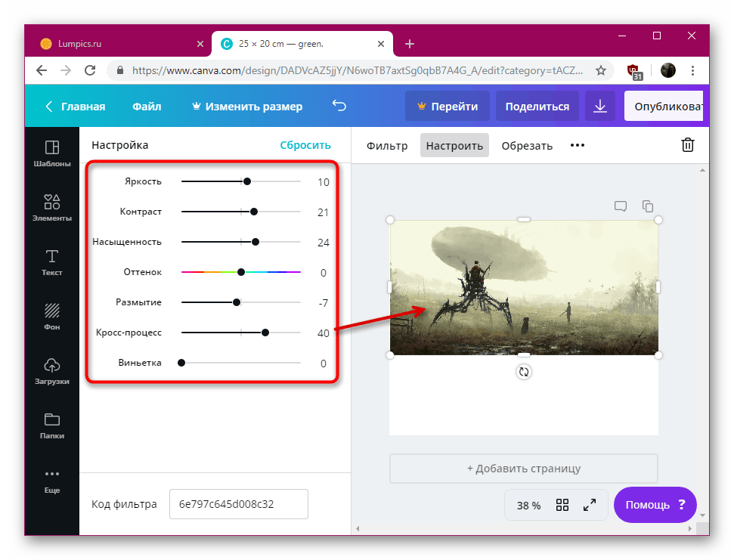
Task: Delete selected image with trash icon
Action: point(688,145)
